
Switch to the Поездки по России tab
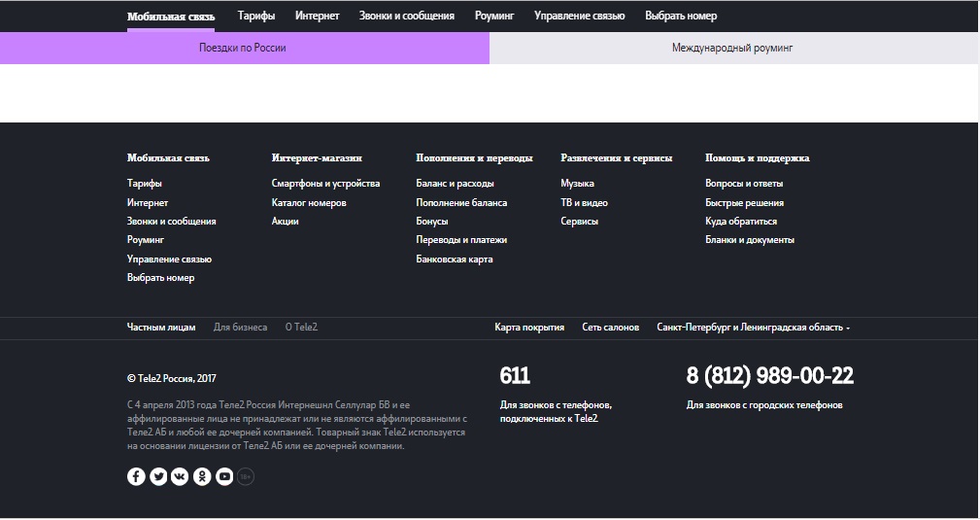tap(245, 49)
